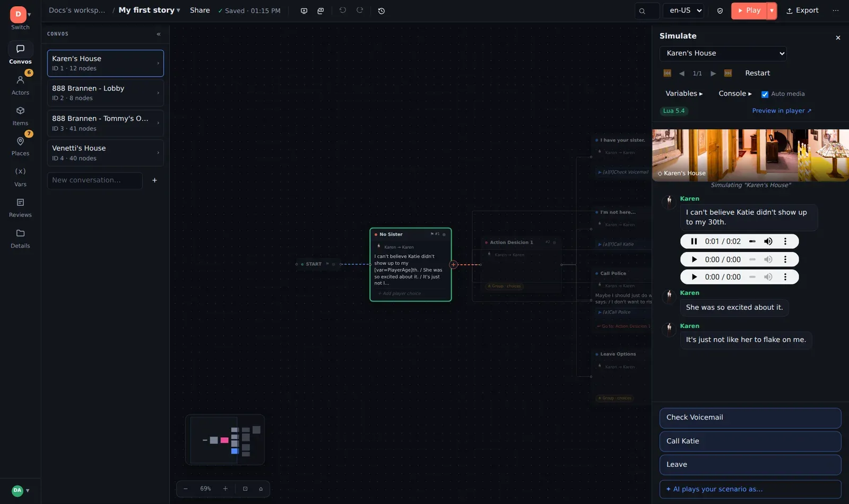The height and width of the screenshot is (504, 849).
Task: Select the Karen's House conversation
Action: coord(106,63)
